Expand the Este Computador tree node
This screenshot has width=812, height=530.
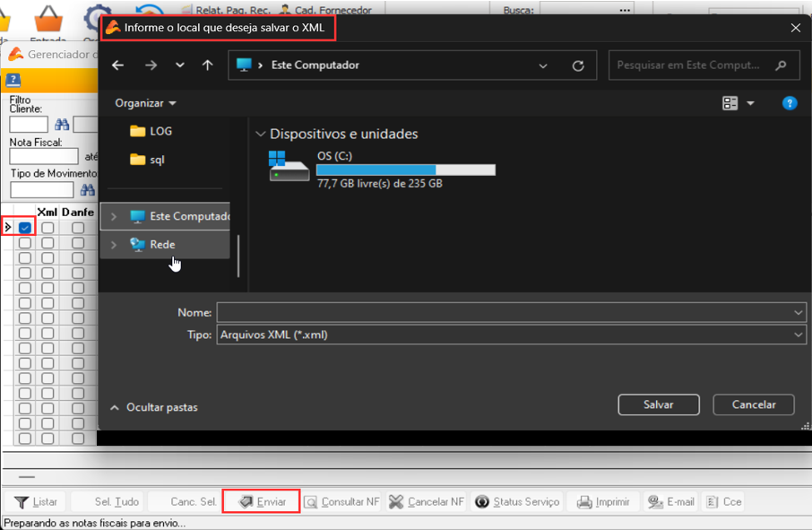[x=114, y=216]
